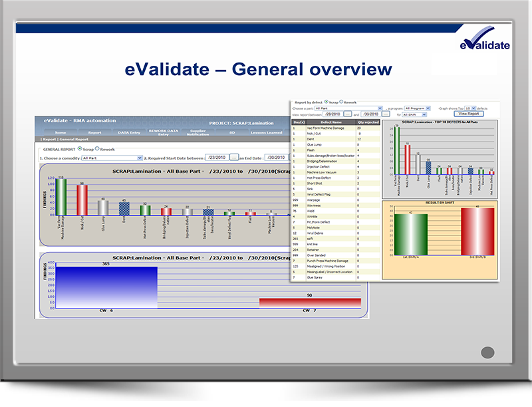Click 'Molykote' row in defect table
Screen dimensions: 532x407
336,227
